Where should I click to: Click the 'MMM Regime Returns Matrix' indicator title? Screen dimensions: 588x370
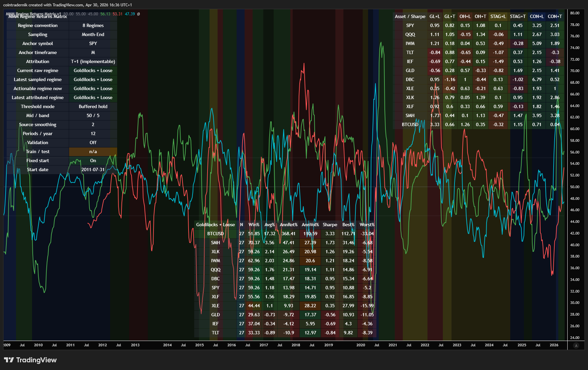point(38,16)
